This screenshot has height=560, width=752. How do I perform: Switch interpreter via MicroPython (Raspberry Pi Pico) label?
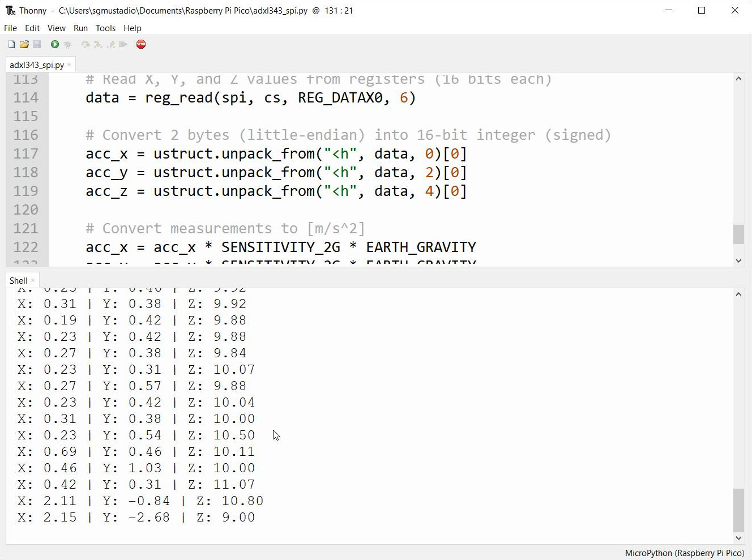[684, 553]
